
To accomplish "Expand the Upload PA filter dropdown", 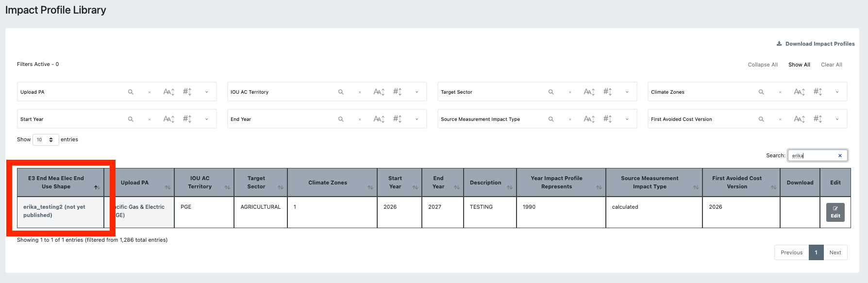I will (206, 92).
